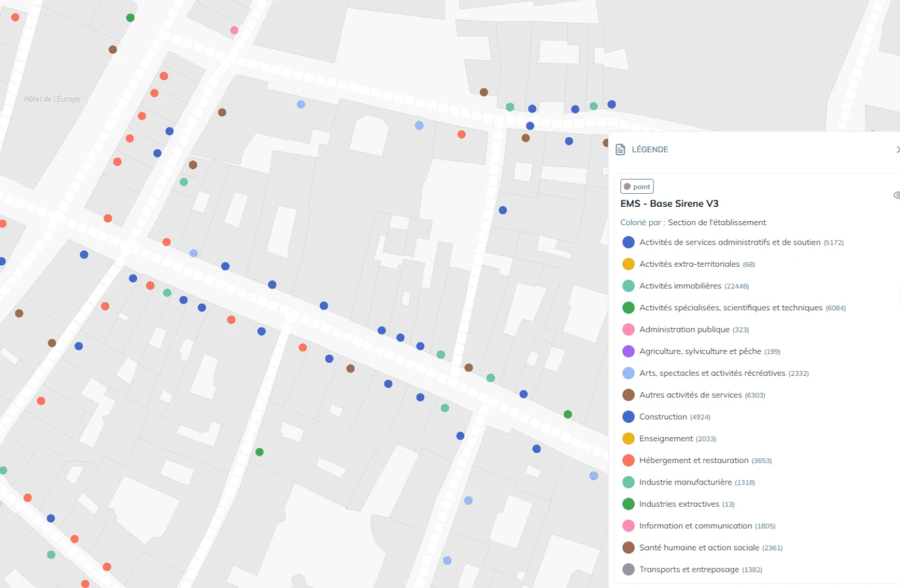Click the teal swatch for Activités immobilières
The height and width of the screenshot is (588, 900).
point(628,286)
